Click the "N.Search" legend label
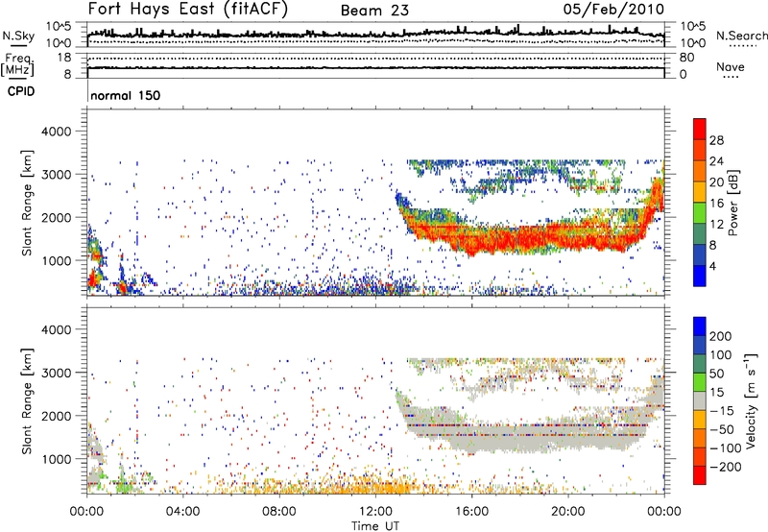This screenshot has width=768, height=532. [741, 36]
